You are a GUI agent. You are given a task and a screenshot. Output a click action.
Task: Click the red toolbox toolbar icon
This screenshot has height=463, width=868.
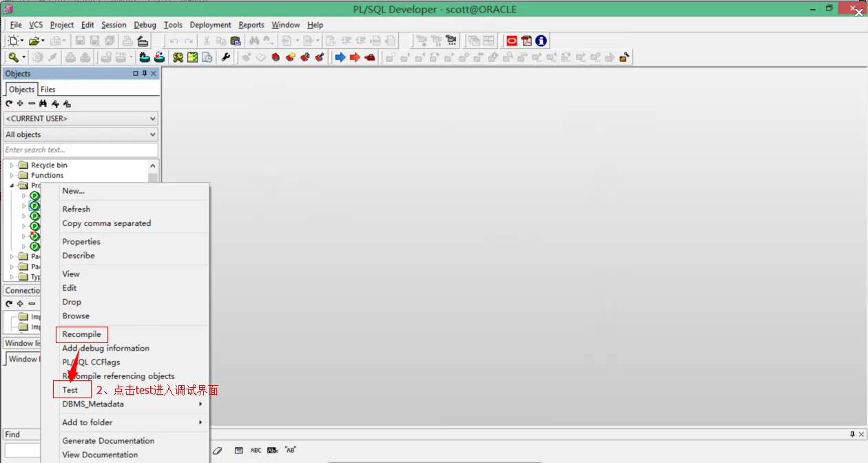click(x=370, y=57)
